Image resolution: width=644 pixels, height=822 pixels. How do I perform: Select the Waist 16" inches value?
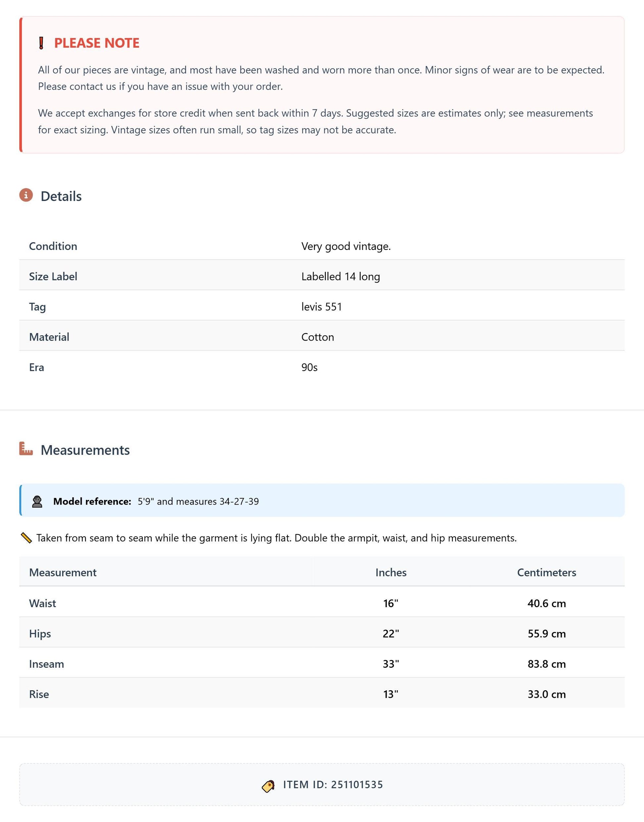click(391, 603)
